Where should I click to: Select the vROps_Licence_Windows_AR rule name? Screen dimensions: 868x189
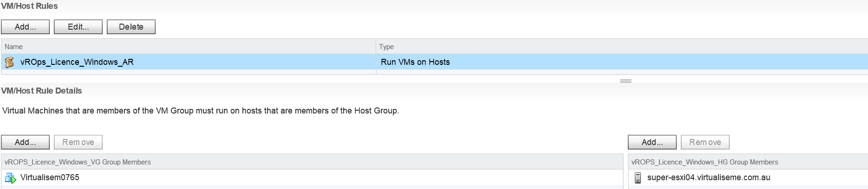tap(77, 62)
